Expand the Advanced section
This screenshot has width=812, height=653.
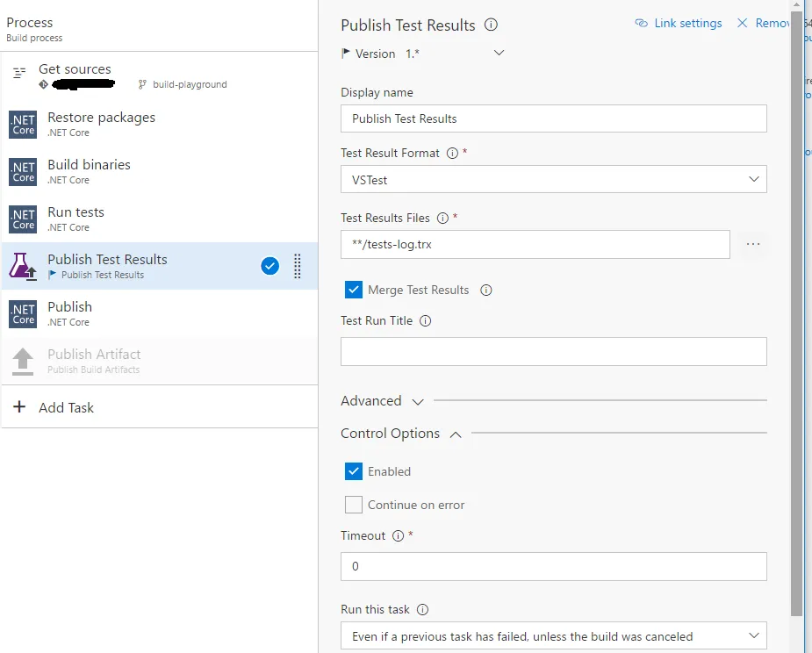(x=383, y=401)
